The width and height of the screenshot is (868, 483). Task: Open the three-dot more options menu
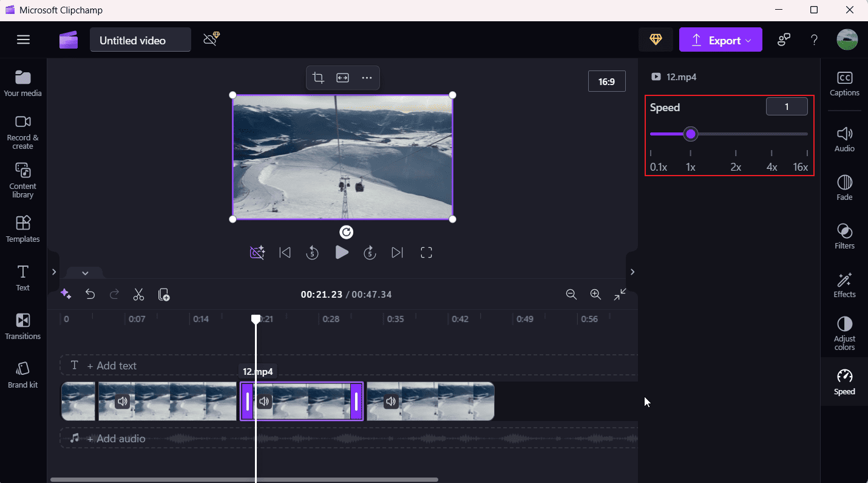coord(367,78)
